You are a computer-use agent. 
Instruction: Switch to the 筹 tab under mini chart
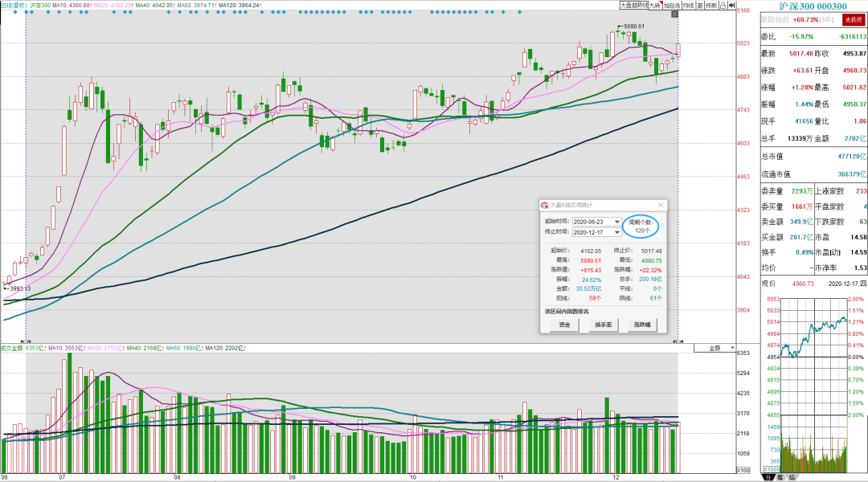click(x=780, y=477)
